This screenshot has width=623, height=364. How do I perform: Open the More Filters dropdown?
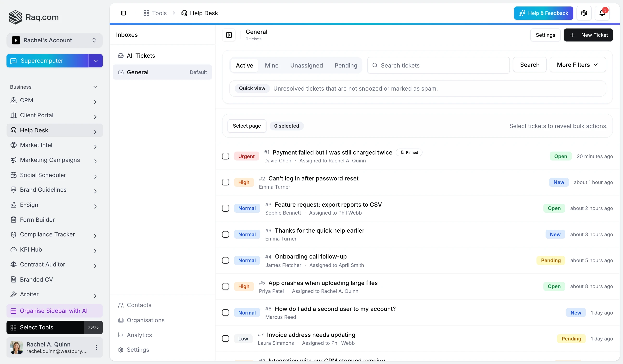578,65
